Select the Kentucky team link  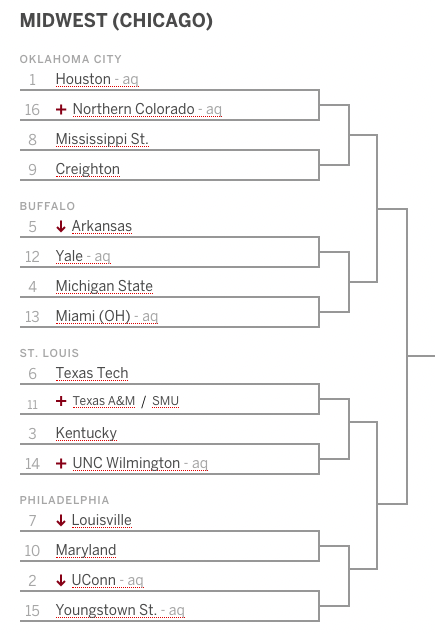click(87, 433)
